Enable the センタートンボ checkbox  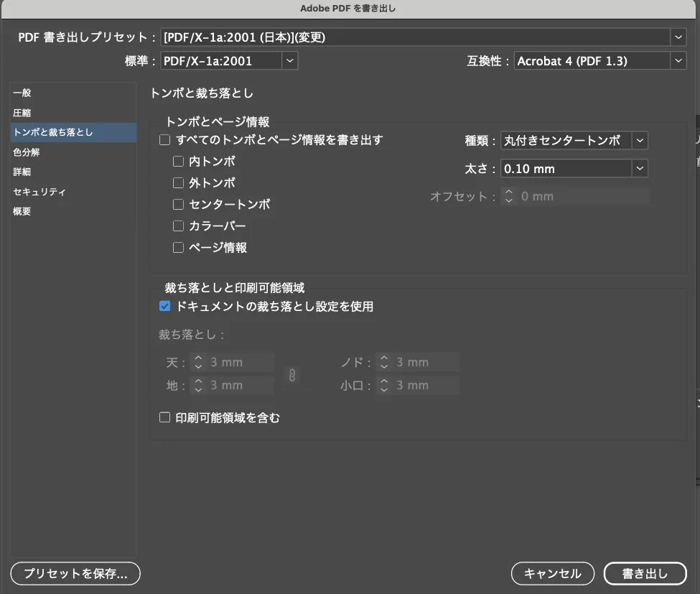click(x=178, y=204)
